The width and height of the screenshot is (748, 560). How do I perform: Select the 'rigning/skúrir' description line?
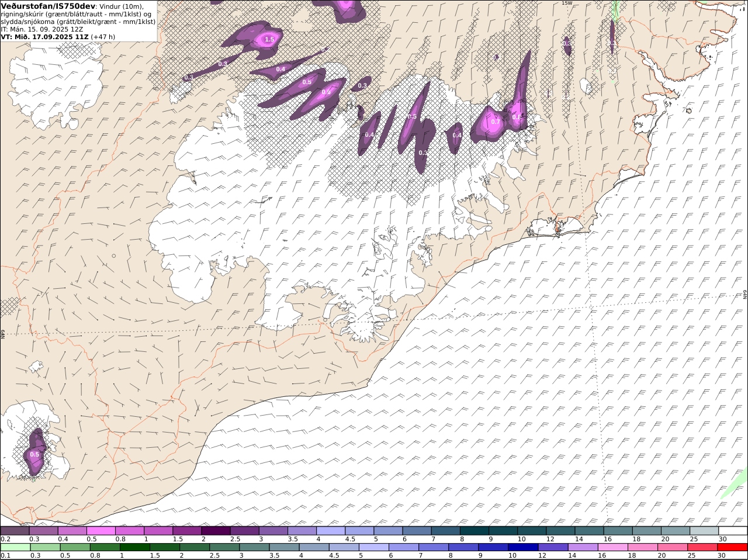[x=76, y=14]
